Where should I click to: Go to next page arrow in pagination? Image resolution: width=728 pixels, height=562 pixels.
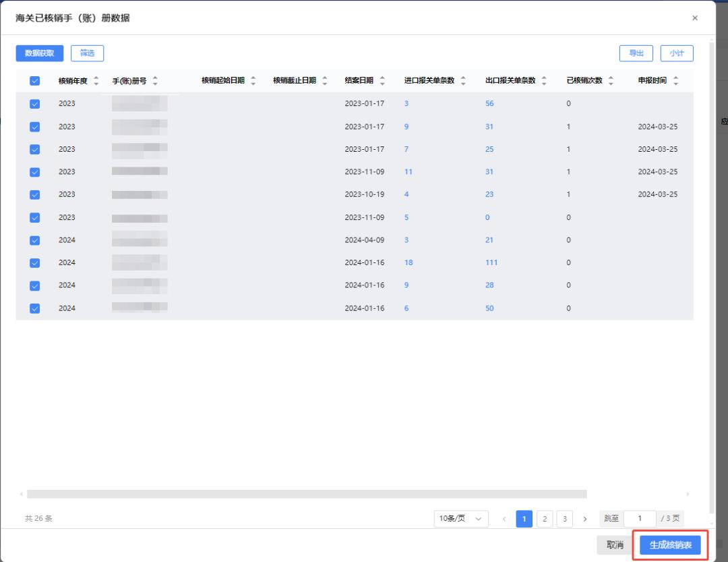[x=584, y=519]
